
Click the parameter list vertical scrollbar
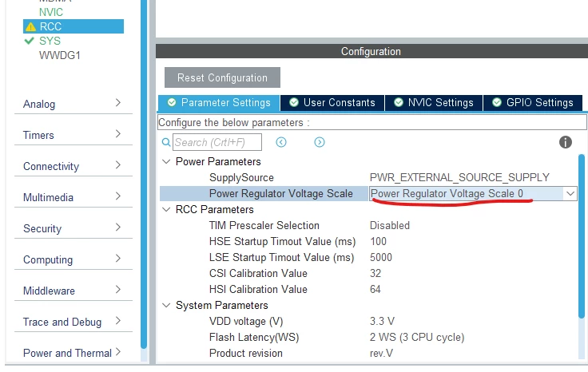tap(582, 236)
